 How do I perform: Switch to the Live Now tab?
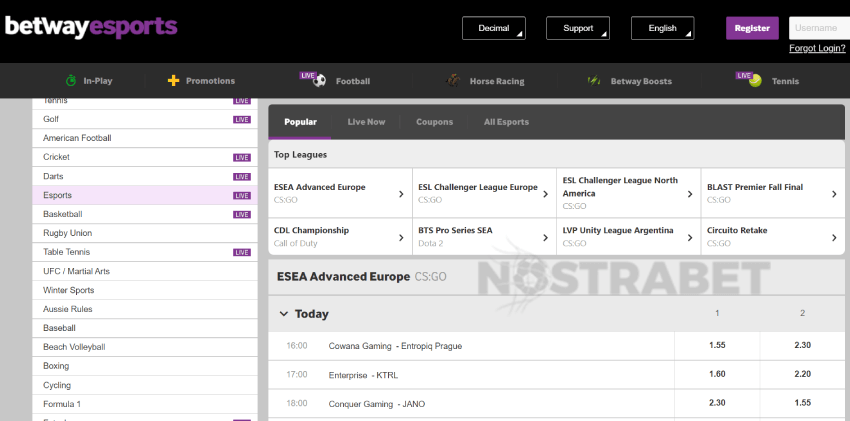[366, 122]
